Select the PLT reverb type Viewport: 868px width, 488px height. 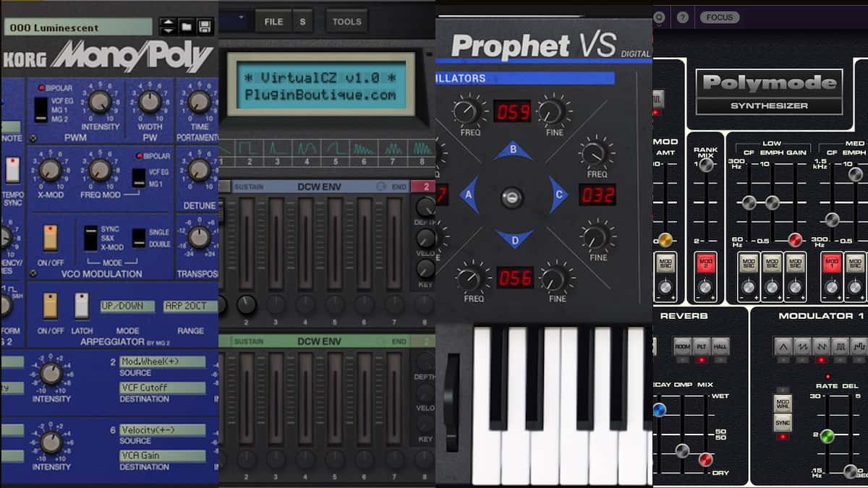[702, 346]
